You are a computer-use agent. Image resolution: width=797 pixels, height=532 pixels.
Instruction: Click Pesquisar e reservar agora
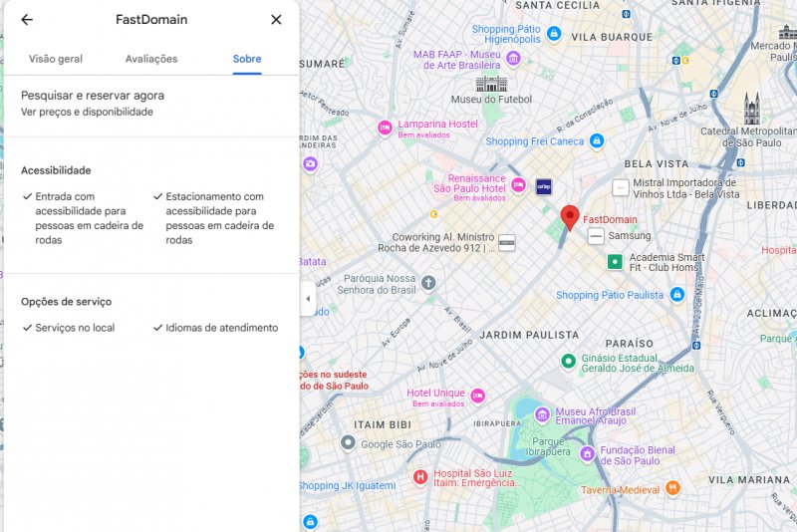(93, 96)
